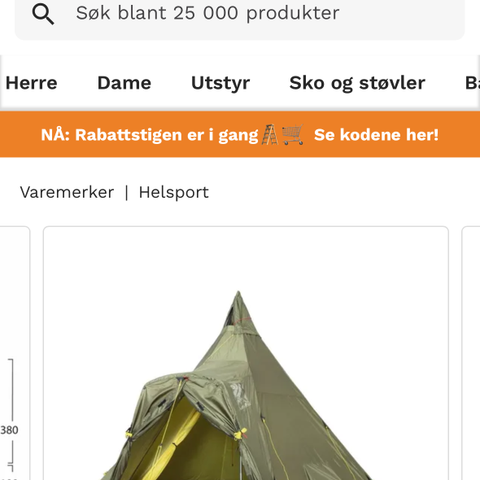Open the main green tent product image
The image size is (480, 480).
pyautogui.click(x=246, y=353)
